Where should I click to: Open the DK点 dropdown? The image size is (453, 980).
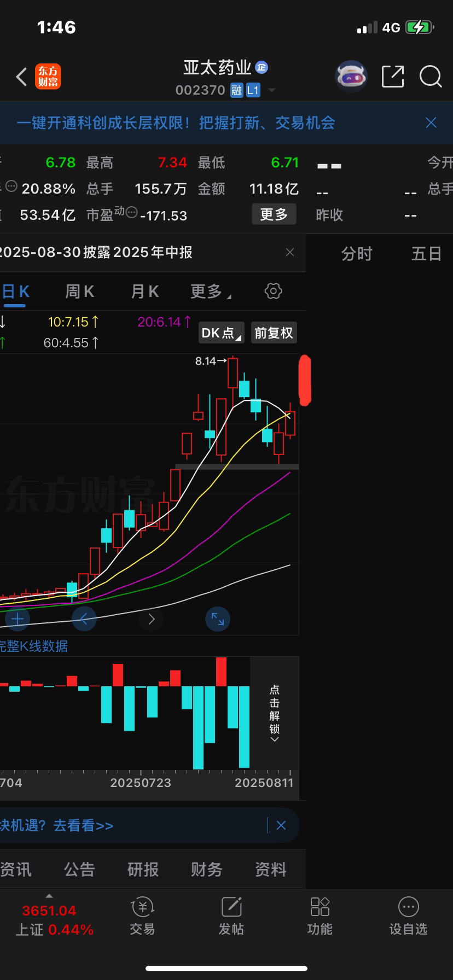click(x=221, y=332)
